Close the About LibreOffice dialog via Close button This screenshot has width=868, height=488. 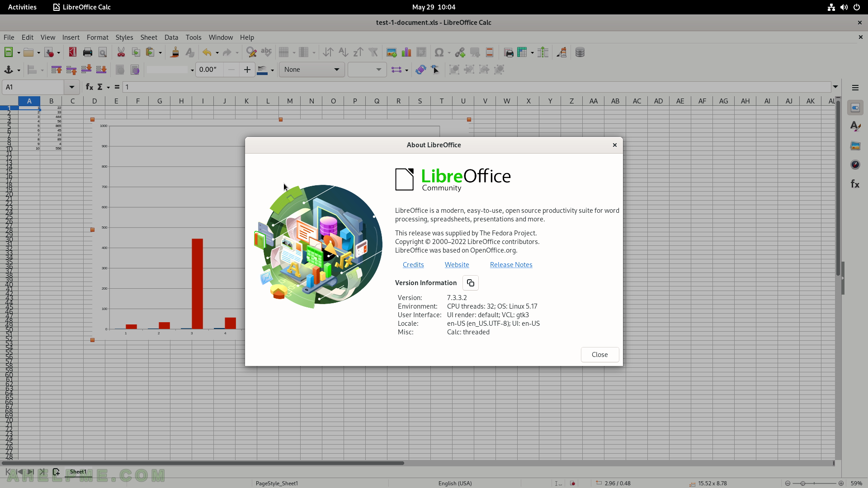[x=599, y=355]
